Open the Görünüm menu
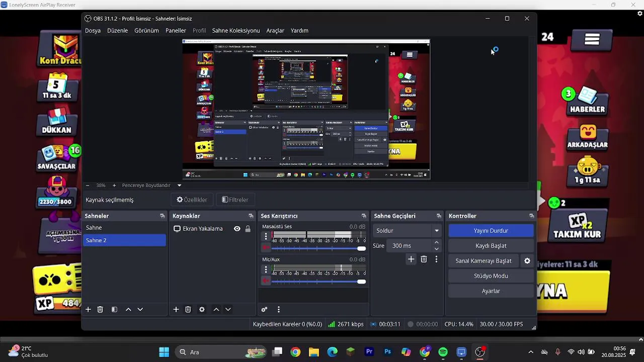 click(x=146, y=31)
